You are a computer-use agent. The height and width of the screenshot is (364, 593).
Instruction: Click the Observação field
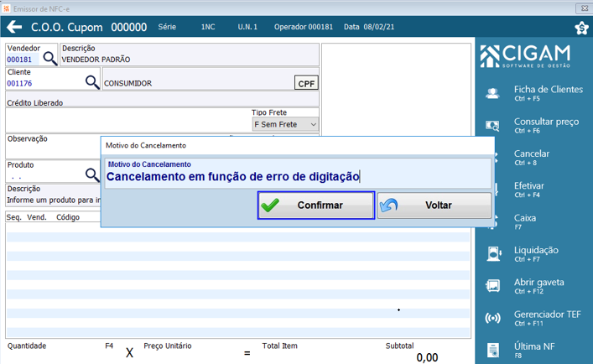[53, 146]
